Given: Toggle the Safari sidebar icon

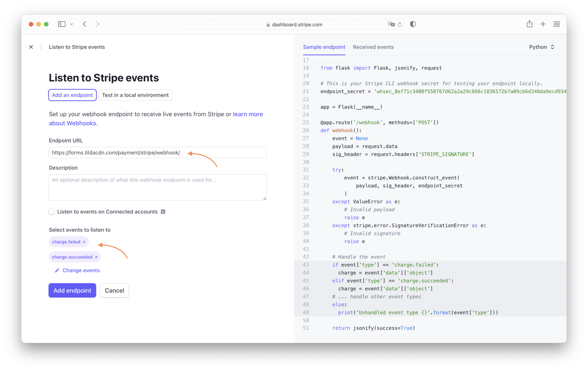Looking at the screenshot, I should tap(62, 24).
